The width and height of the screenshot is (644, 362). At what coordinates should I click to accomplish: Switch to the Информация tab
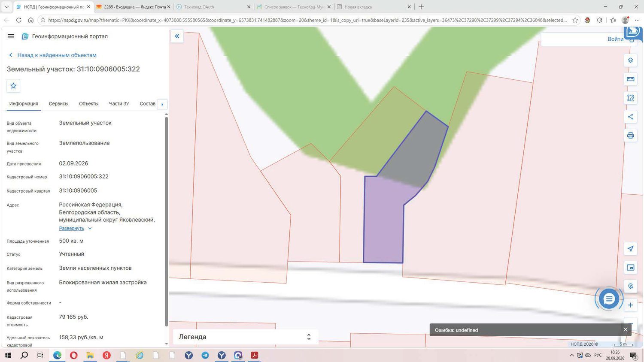tap(24, 104)
